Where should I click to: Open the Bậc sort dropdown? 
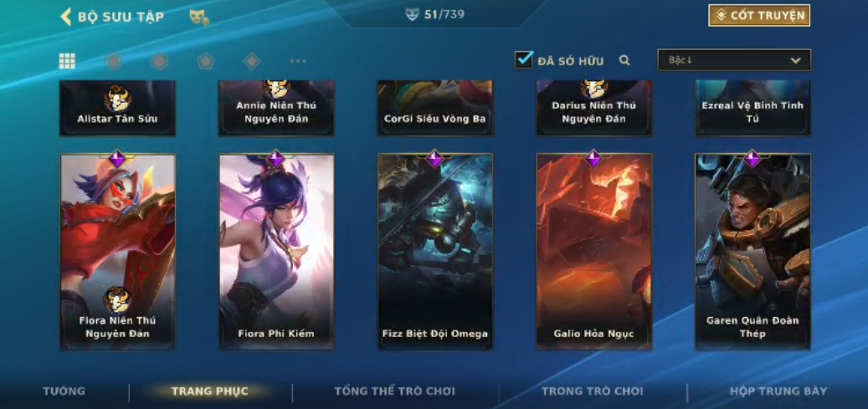734,59
